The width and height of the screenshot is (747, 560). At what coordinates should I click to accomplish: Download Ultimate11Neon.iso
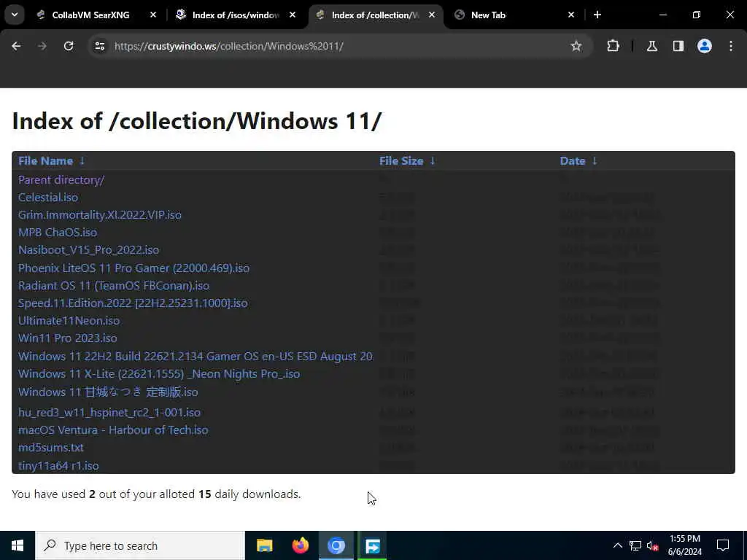69,321
